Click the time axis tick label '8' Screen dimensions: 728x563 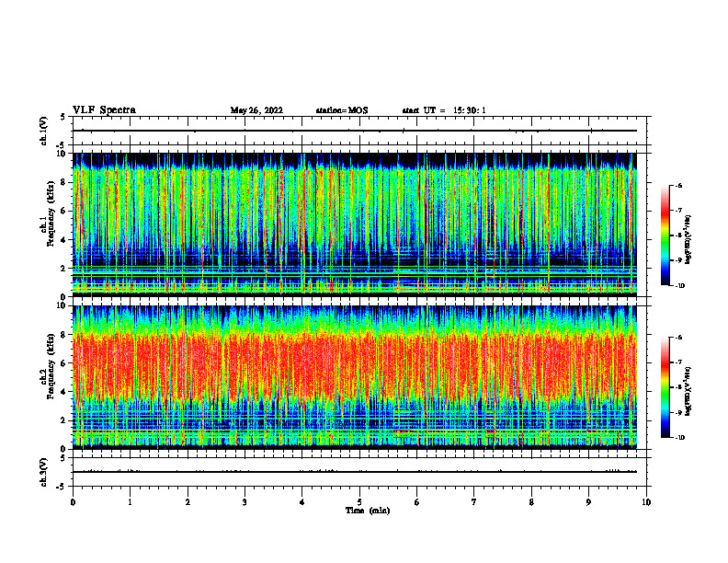click(531, 502)
